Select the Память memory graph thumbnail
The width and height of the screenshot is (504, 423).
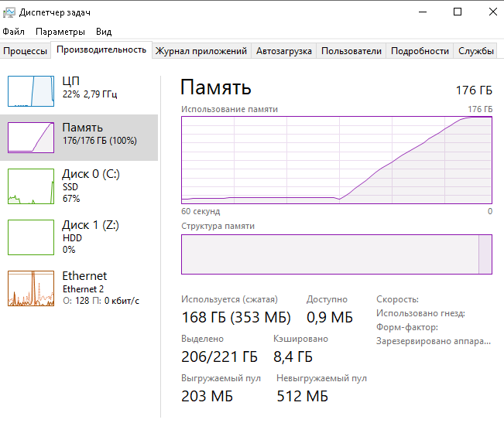[31, 138]
